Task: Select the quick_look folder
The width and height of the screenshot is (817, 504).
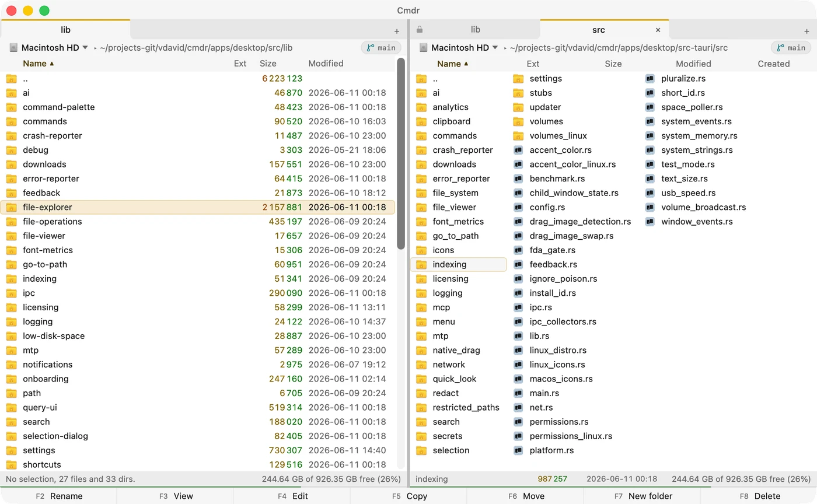Action: (458, 379)
